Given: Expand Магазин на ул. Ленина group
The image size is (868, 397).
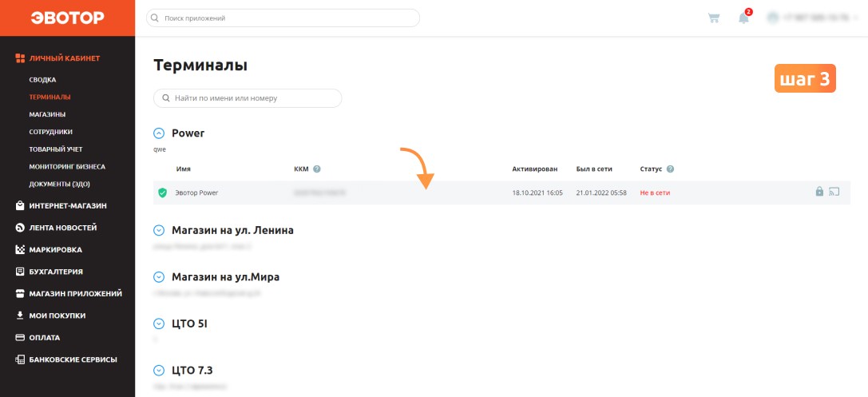Looking at the screenshot, I should (x=159, y=230).
